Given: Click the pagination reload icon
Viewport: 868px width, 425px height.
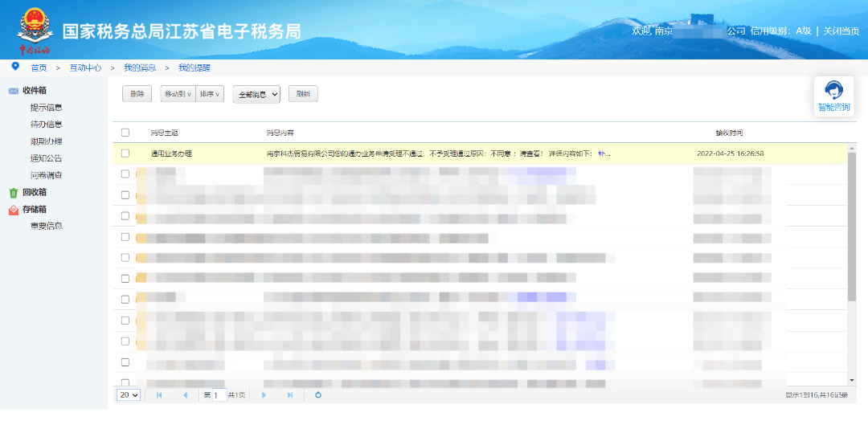Looking at the screenshot, I should pos(318,395).
